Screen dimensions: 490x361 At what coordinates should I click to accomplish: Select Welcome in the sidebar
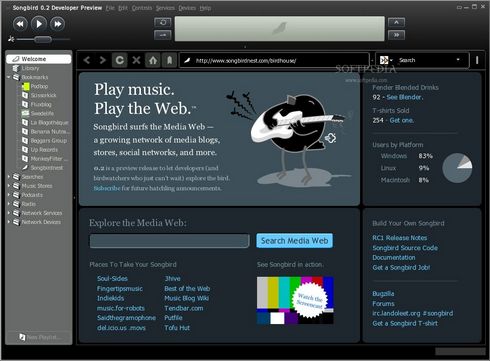pos(39,59)
